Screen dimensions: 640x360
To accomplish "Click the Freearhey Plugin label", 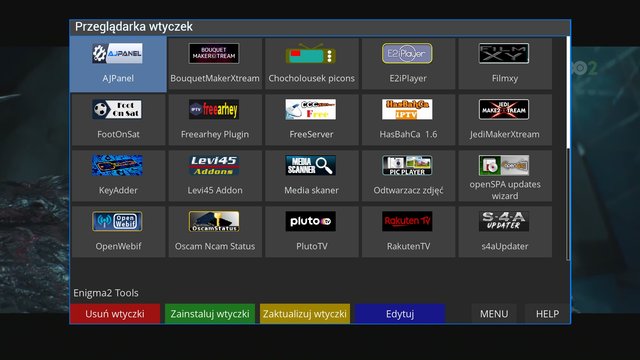I will (215, 134).
